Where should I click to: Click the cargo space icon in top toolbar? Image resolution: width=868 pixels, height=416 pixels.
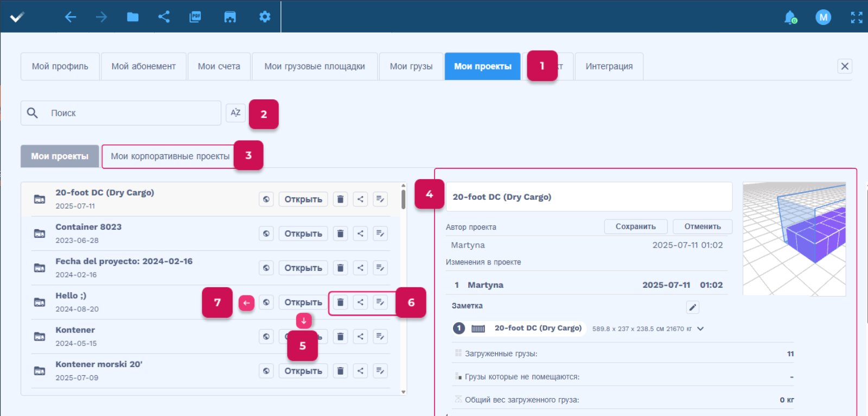[x=230, y=17]
